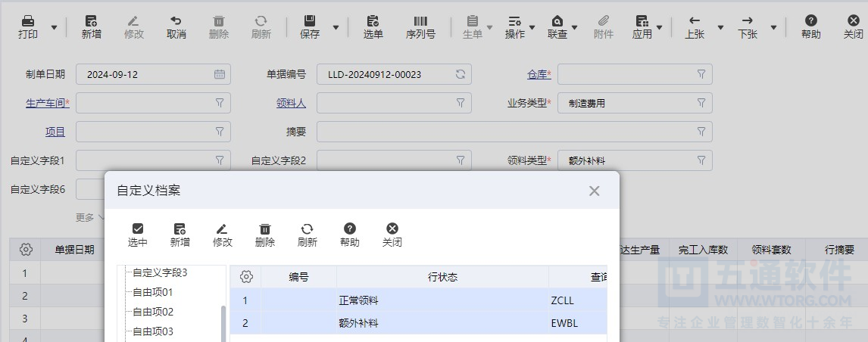Go to next record with 下张

coord(748,27)
